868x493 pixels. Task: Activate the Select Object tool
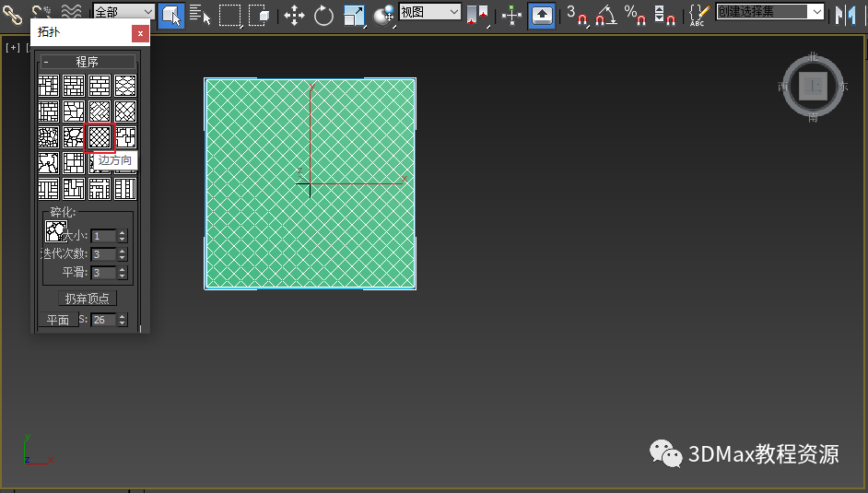click(171, 15)
